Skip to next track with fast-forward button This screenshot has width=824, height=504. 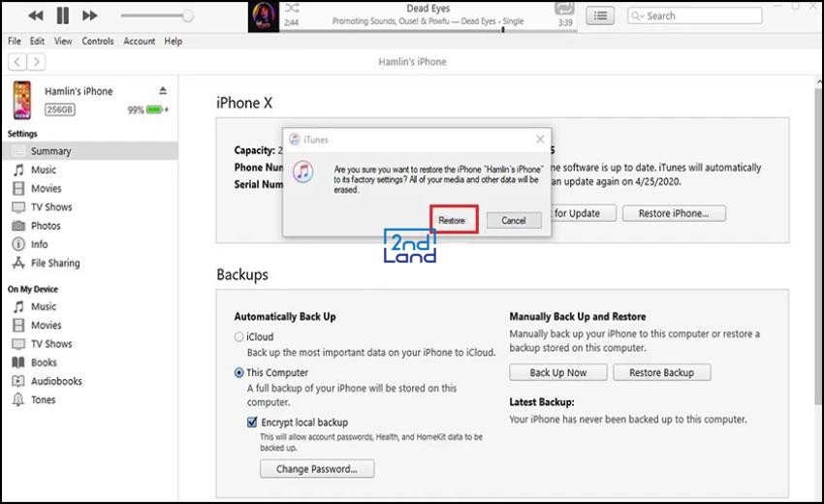[x=90, y=16]
